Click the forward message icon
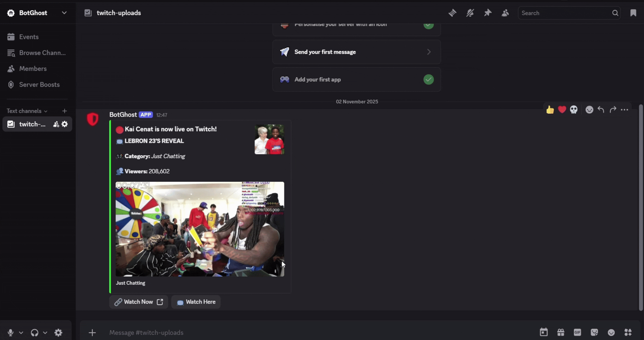This screenshot has height=340, width=644. pyautogui.click(x=613, y=110)
